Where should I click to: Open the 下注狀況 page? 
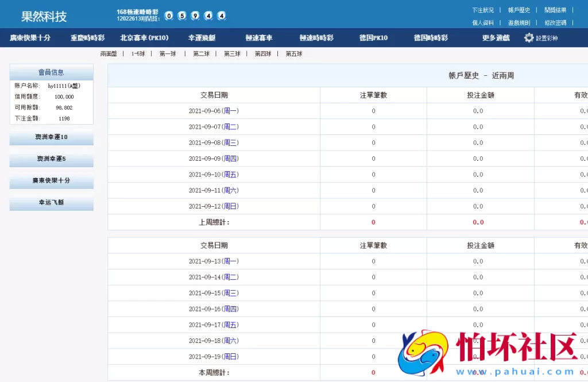point(484,10)
